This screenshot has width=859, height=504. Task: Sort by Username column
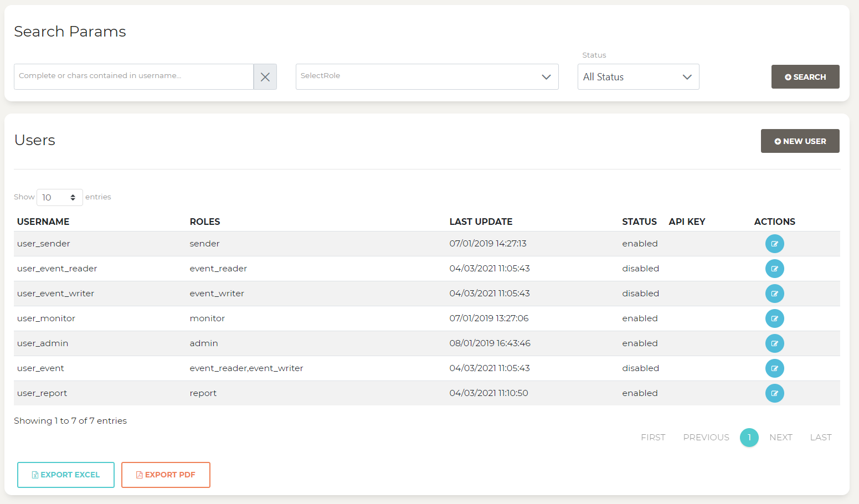43,222
